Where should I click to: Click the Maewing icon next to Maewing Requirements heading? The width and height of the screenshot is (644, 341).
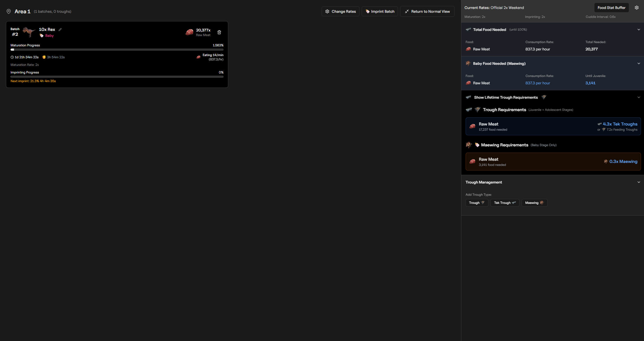pos(469,145)
